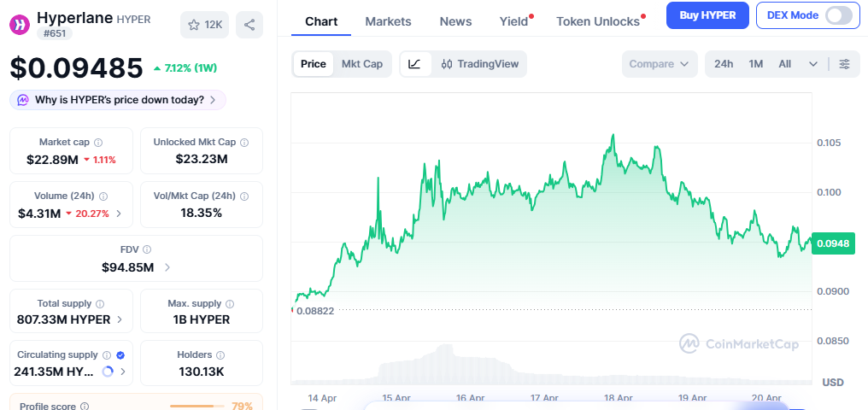Screen dimensions: 868x410
Task: Open chart settings sliders icon
Action: tap(844, 64)
